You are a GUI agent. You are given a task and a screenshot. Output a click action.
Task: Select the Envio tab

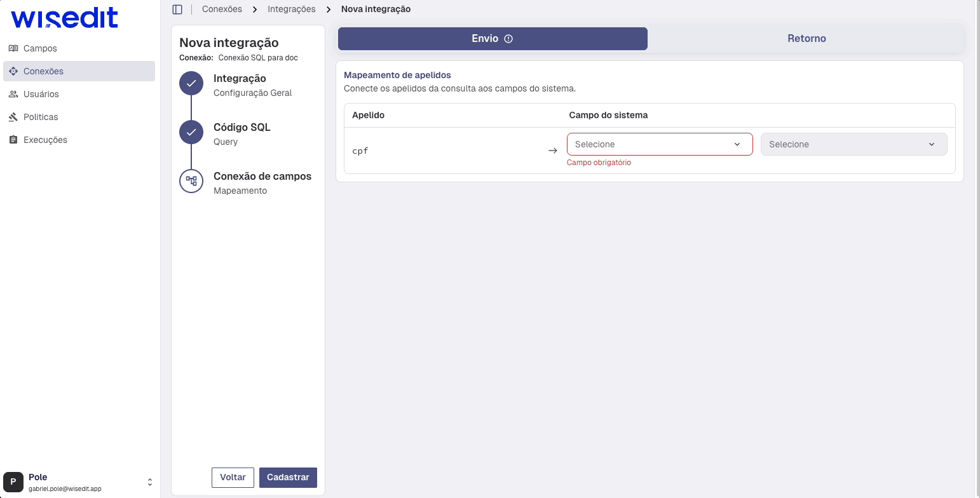484,39
